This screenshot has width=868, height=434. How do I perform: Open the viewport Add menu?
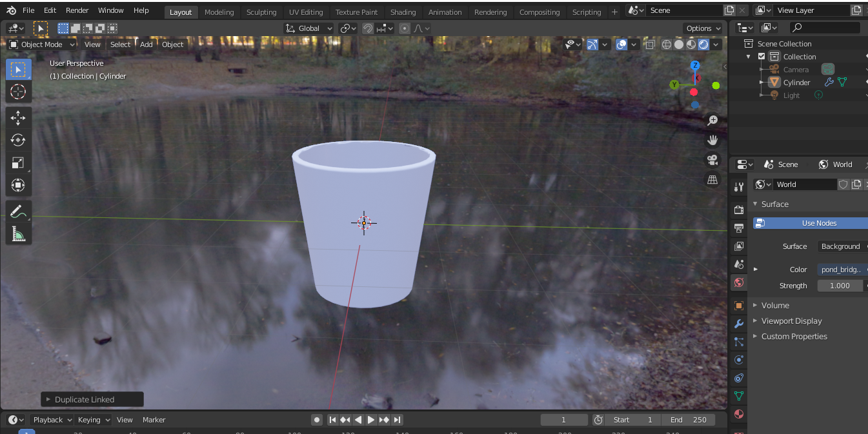146,44
